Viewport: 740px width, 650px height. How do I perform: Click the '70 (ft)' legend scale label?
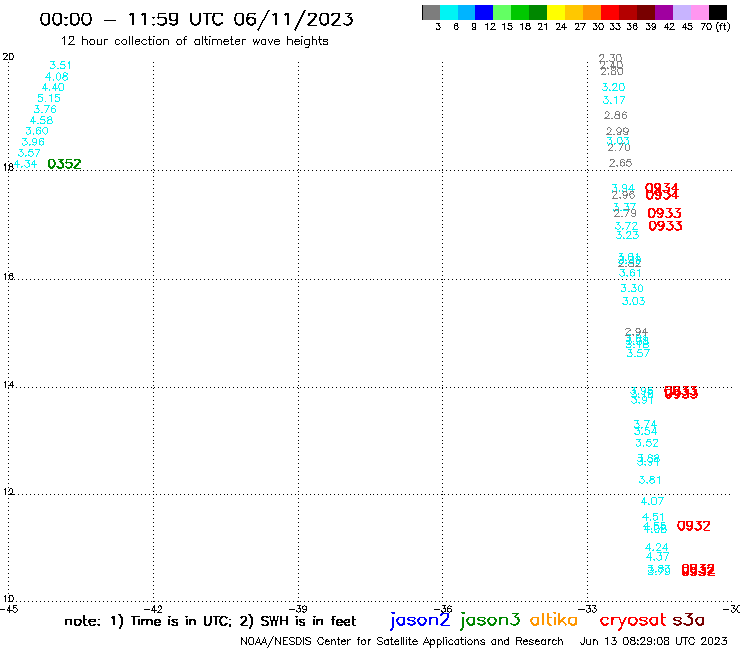[x=715, y=27]
